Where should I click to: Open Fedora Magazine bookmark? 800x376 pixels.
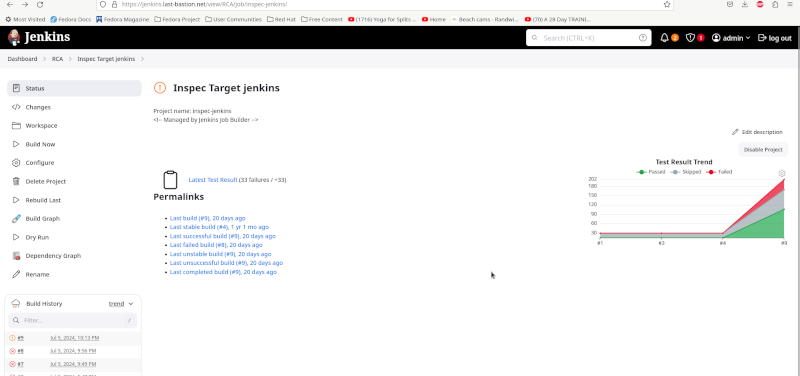click(x=122, y=19)
